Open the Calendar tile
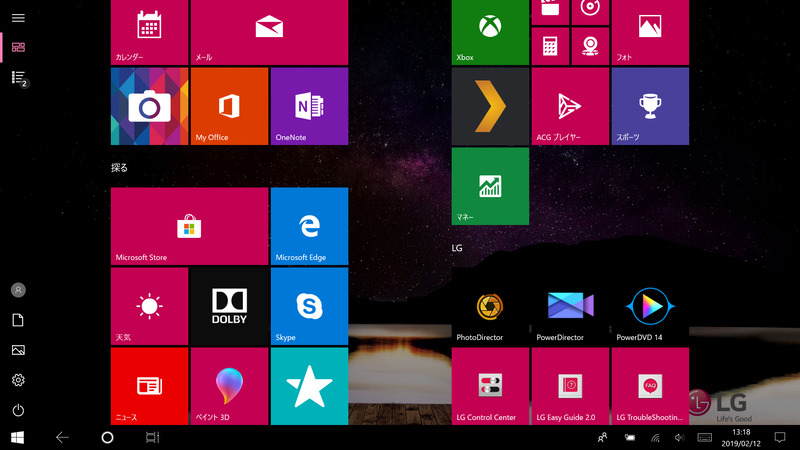 click(149, 32)
